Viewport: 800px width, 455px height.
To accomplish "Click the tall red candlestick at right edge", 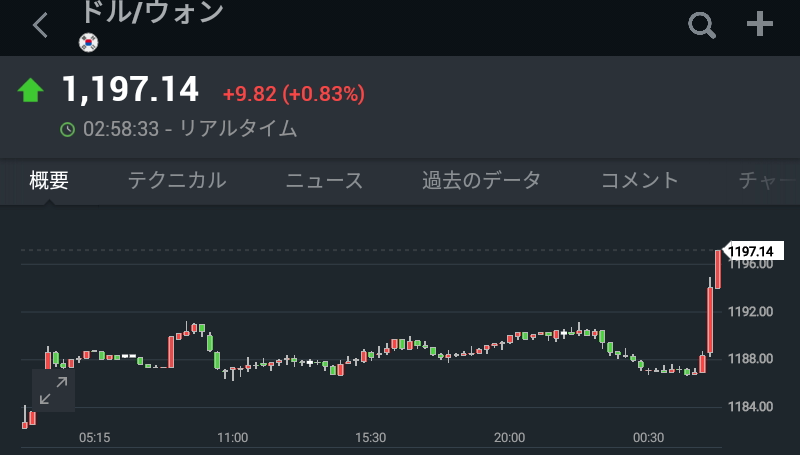I will tap(718, 270).
